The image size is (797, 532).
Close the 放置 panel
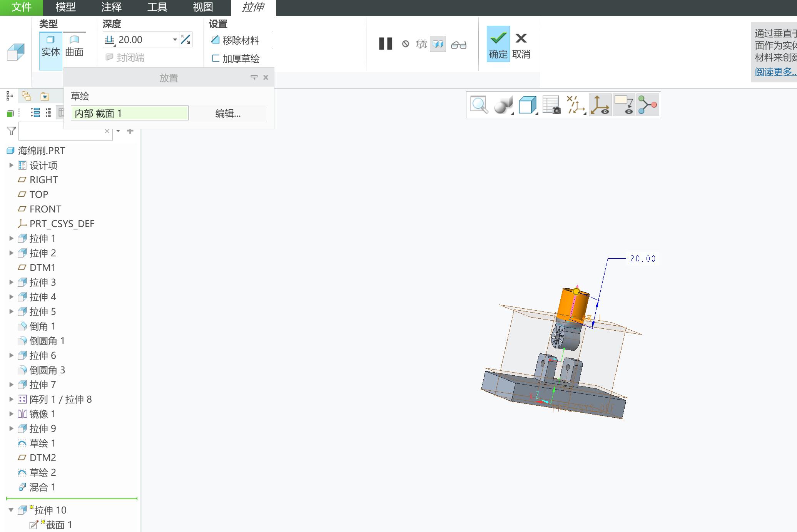(266, 77)
